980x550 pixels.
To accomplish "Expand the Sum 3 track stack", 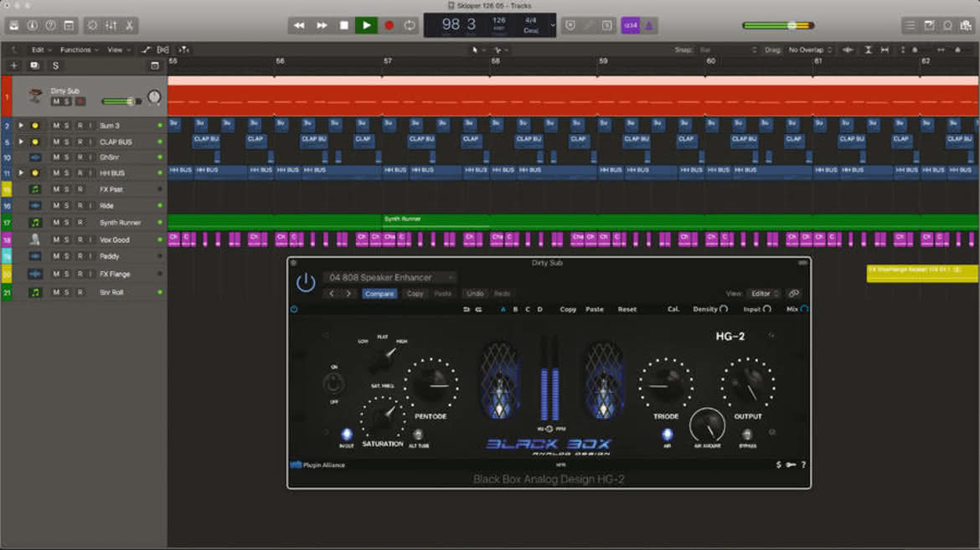I will [x=21, y=126].
